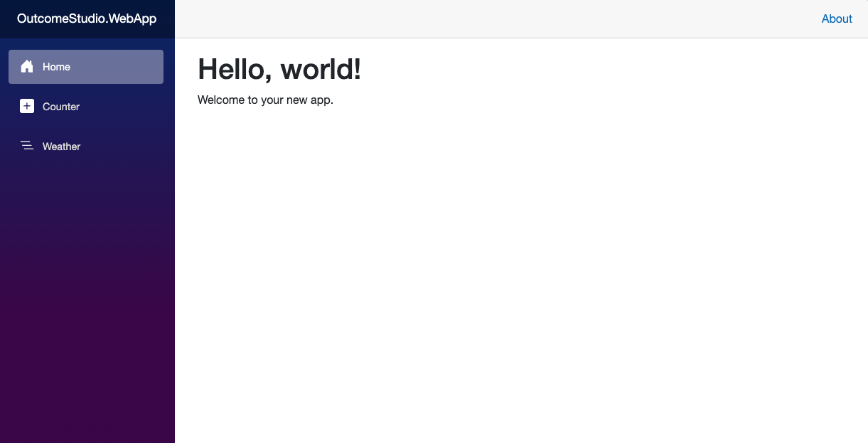Select the house icon on the highlighted nav item
The width and height of the screenshot is (868, 443).
27,66
